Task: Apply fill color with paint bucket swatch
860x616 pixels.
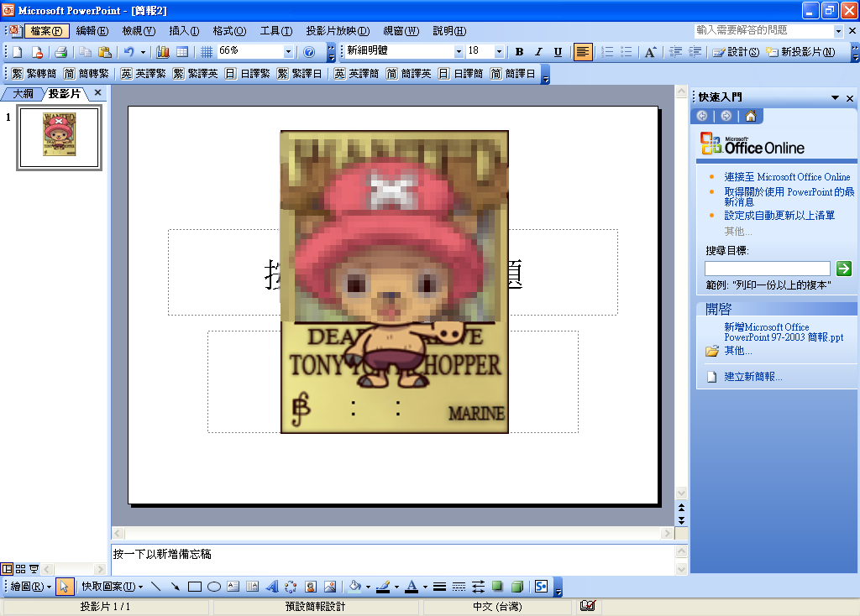Action: [355, 587]
